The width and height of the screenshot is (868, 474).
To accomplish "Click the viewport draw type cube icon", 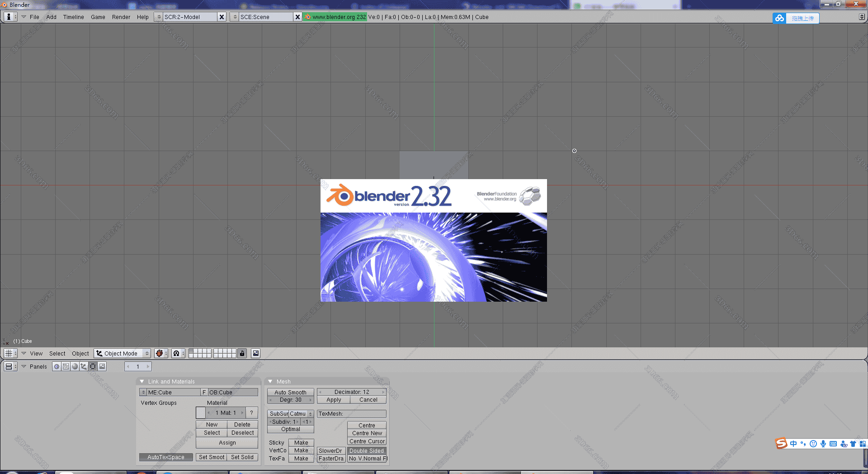I will tap(160, 353).
